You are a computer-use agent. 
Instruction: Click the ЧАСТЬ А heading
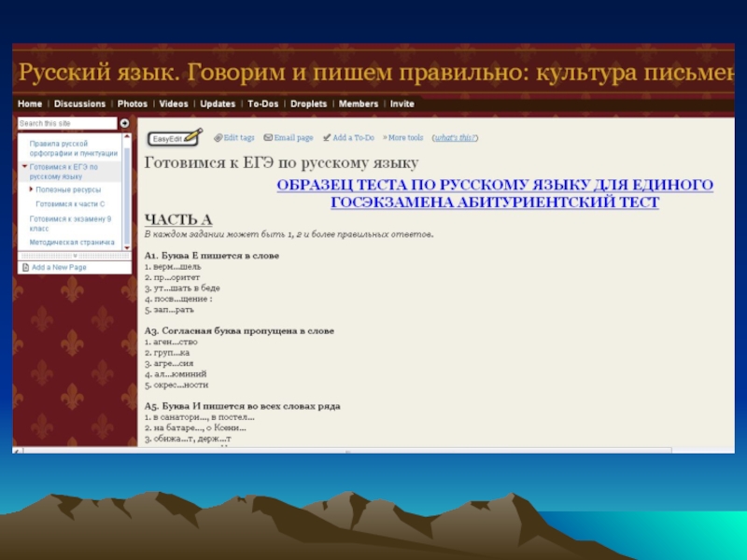[x=178, y=219]
